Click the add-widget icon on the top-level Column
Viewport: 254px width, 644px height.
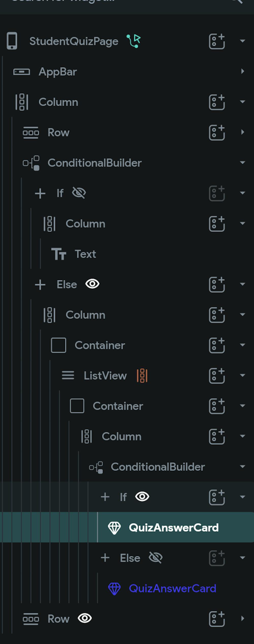pos(217,102)
